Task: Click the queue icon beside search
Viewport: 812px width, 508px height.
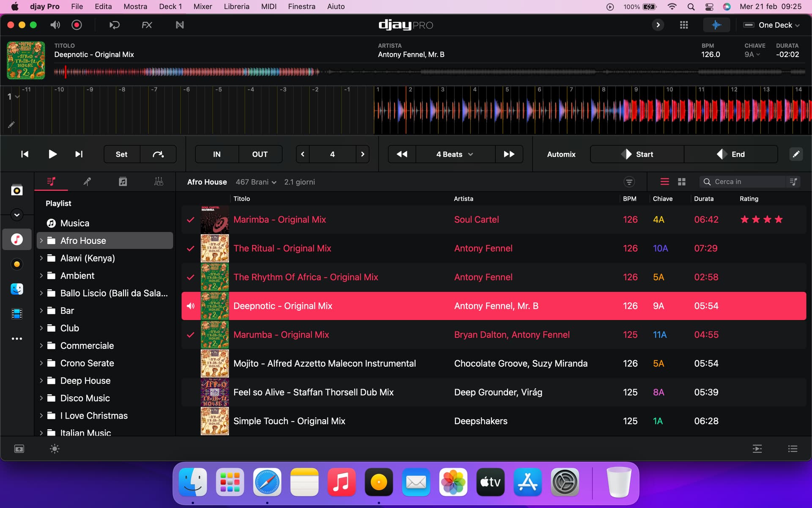Action: coord(793,182)
